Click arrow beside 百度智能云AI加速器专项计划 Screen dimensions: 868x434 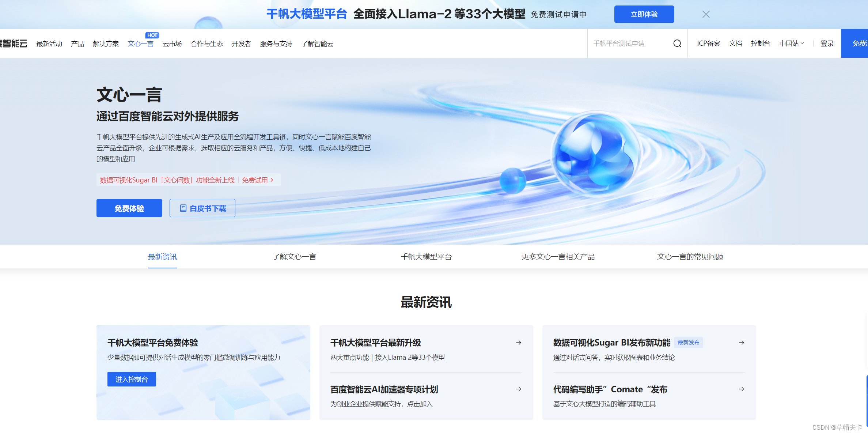coord(518,389)
